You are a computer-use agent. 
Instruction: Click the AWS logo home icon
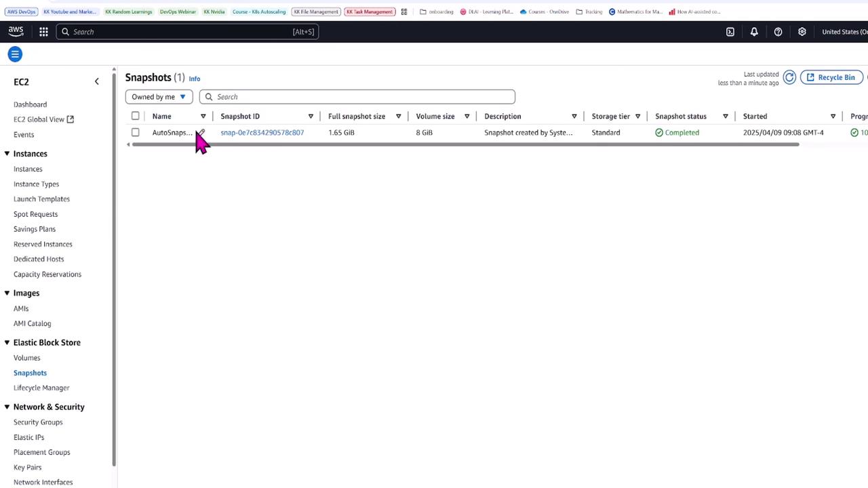tap(16, 32)
